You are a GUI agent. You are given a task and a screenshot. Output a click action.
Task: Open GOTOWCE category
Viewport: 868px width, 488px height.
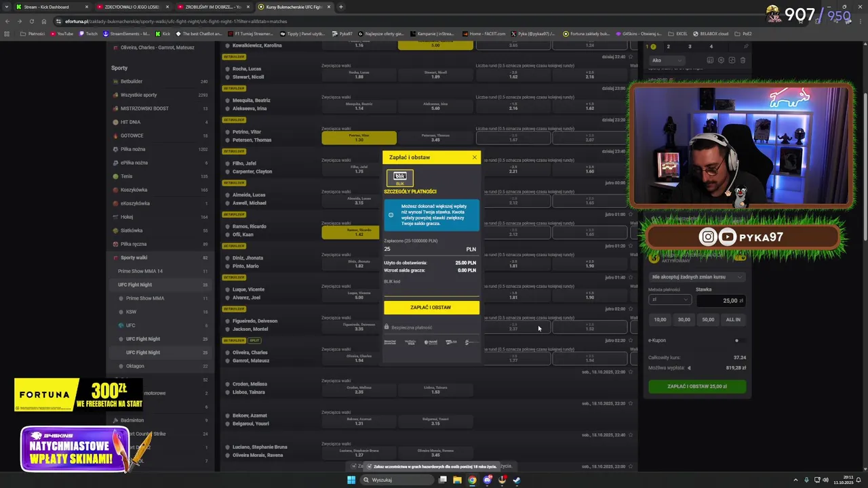pos(160,136)
